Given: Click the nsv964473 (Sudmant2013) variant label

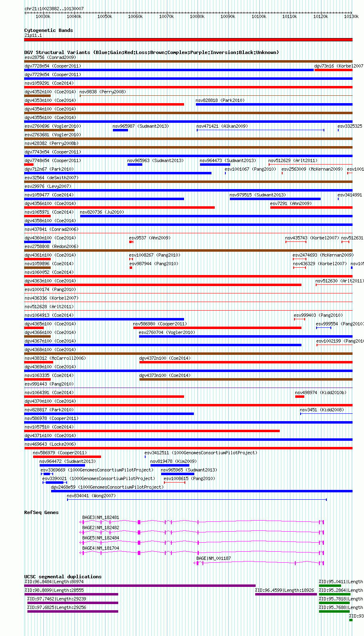Looking at the screenshot, I should tap(228, 161).
